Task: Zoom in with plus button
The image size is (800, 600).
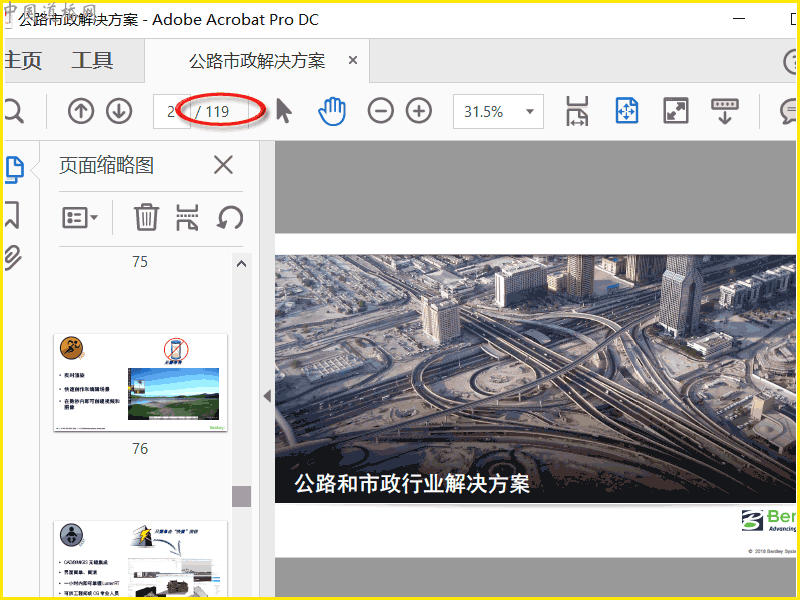Action: (419, 111)
